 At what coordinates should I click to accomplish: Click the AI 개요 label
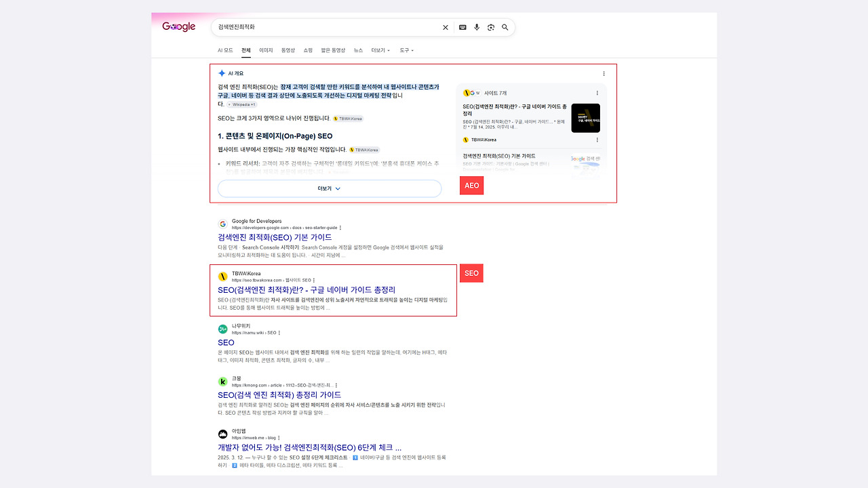(235, 73)
